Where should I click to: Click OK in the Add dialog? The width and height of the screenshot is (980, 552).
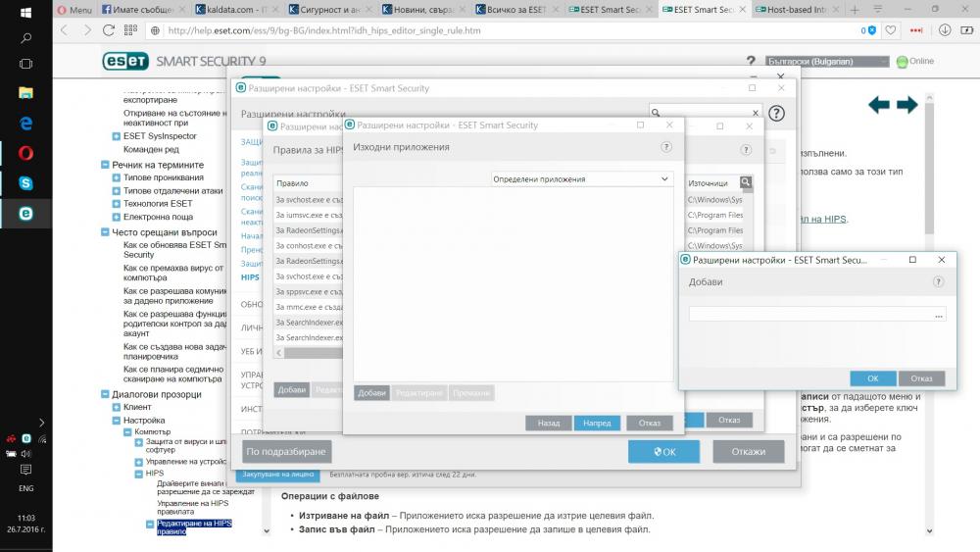(x=872, y=378)
